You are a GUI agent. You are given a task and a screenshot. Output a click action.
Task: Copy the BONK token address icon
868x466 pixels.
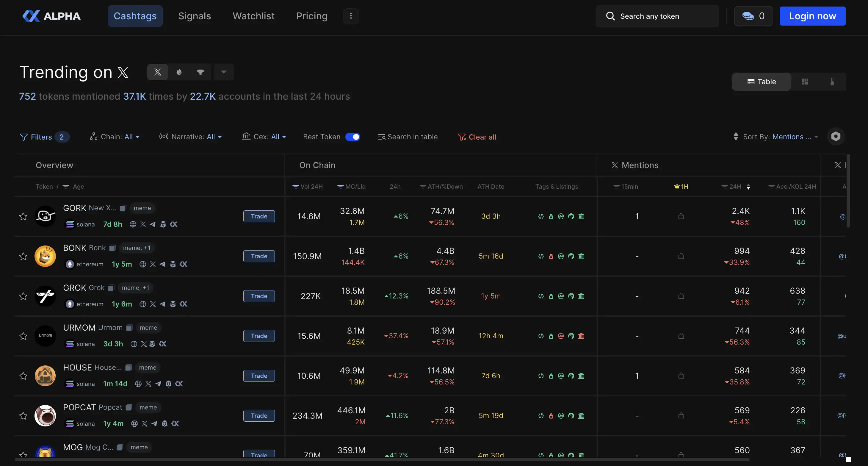tap(112, 248)
